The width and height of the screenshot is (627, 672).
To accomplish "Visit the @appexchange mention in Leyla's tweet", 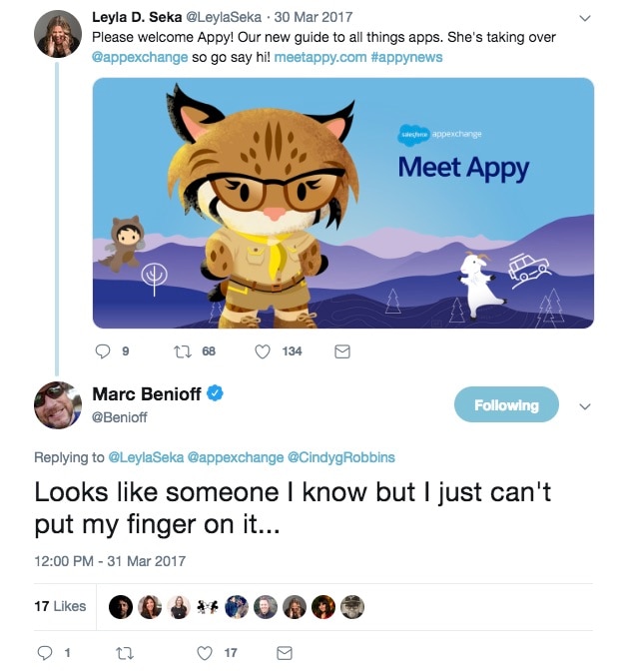I will pyautogui.click(x=140, y=57).
